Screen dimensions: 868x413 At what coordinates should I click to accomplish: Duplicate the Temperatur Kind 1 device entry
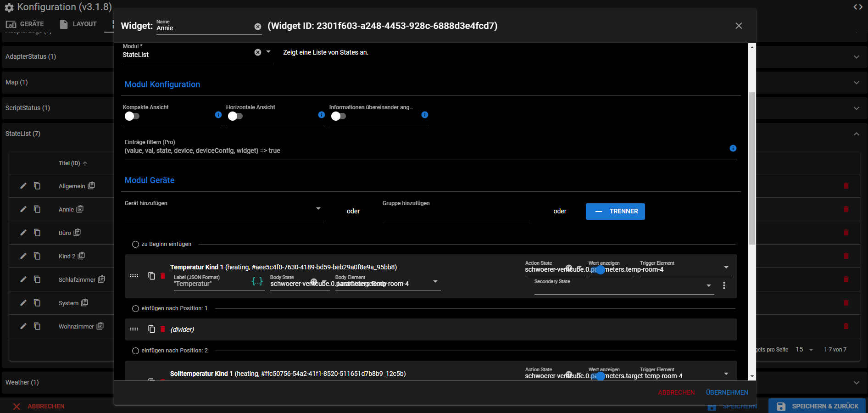pyautogui.click(x=151, y=276)
